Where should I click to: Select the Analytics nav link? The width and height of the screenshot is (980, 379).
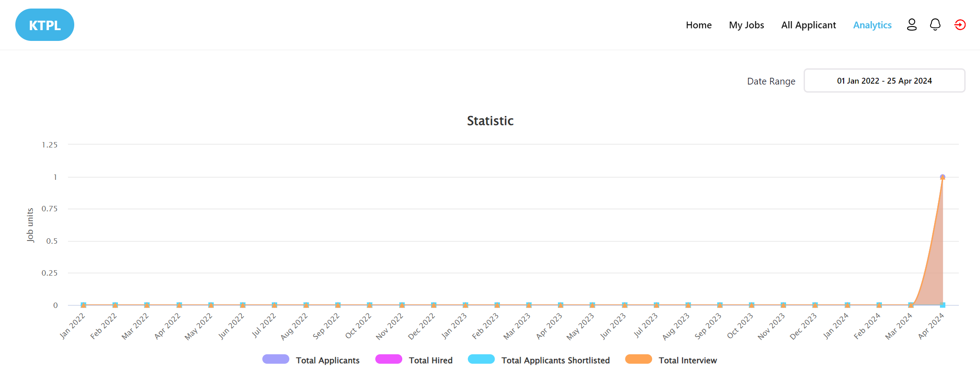click(x=872, y=25)
